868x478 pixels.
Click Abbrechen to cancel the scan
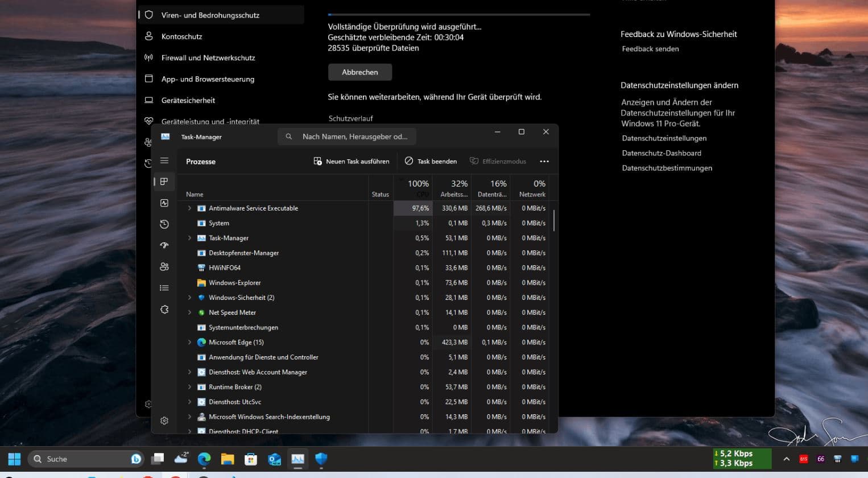pos(360,72)
